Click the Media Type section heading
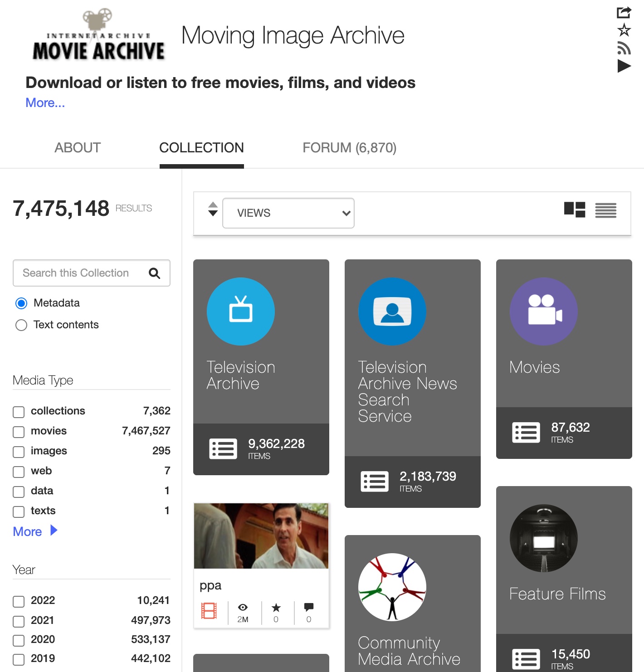Screen dimensions: 644x672 pos(43,380)
